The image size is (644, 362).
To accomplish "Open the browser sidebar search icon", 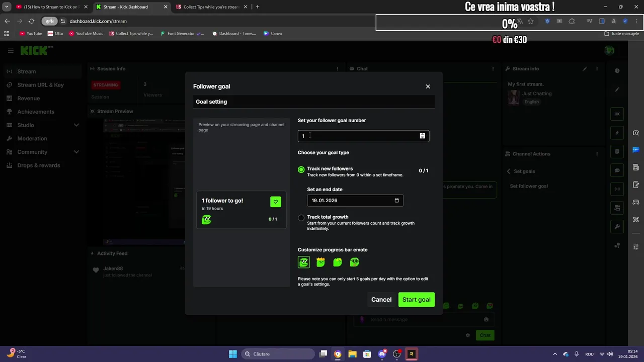I will [636, 133].
